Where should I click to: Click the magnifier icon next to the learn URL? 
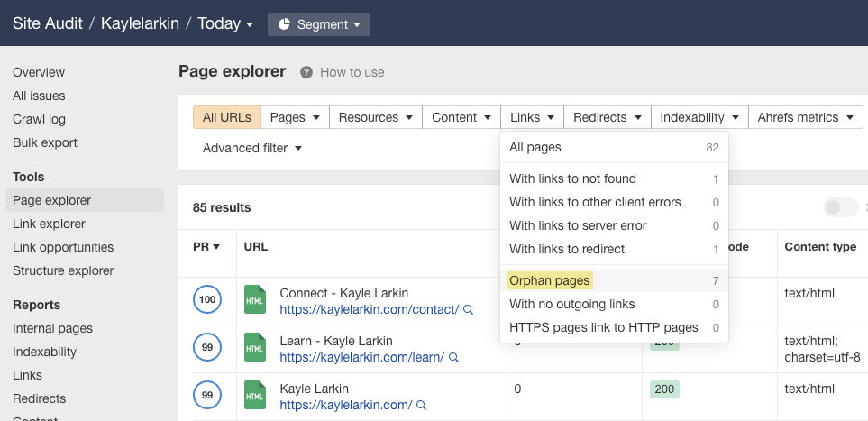(x=452, y=357)
